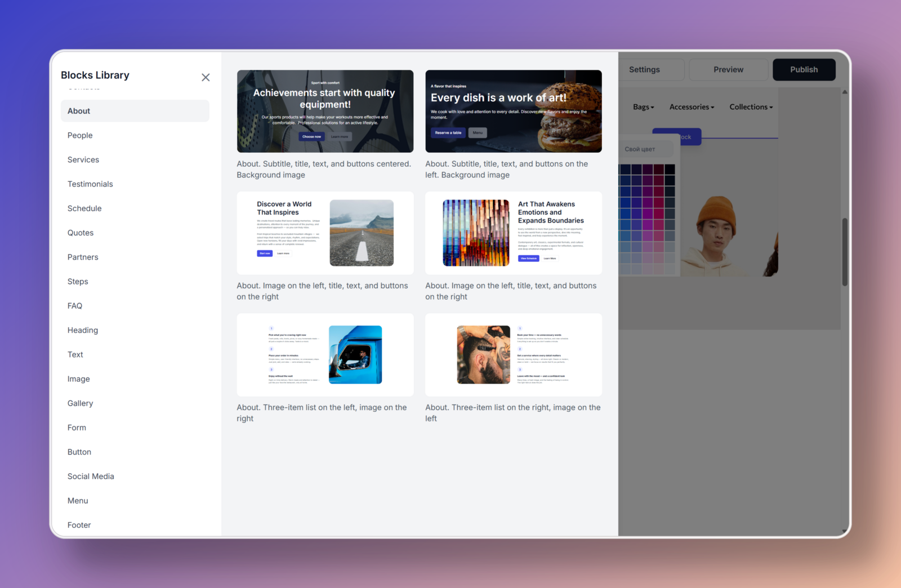Open the Social Media category

click(x=91, y=476)
